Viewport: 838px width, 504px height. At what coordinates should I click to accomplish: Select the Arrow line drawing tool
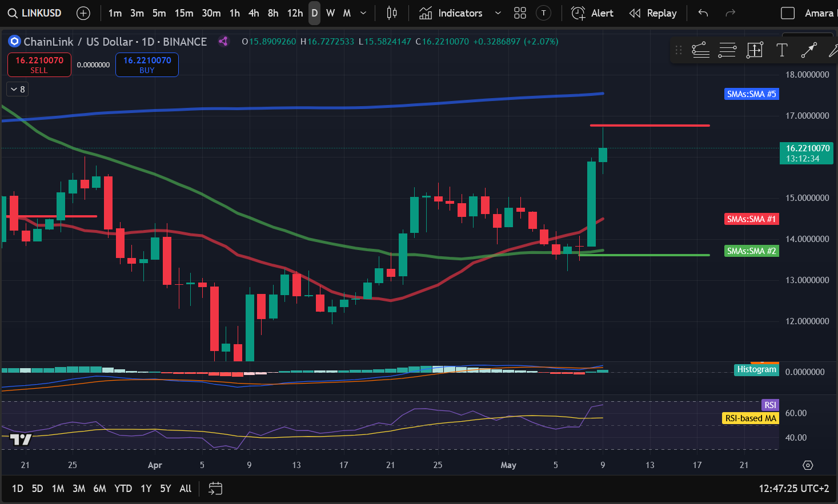pos(809,50)
